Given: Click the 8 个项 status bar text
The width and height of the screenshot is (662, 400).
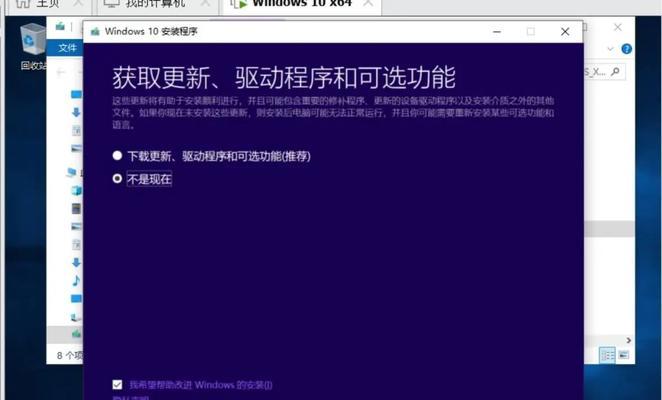Looking at the screenshot, I should click(70, 356).
